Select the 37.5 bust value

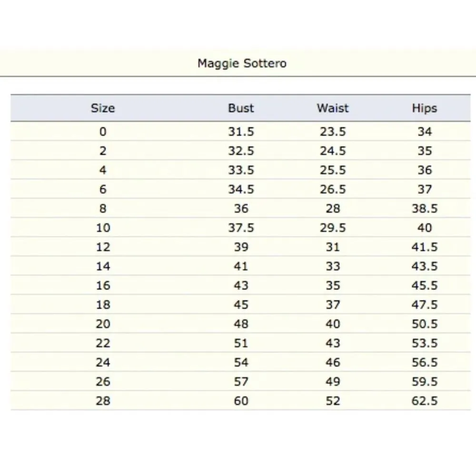coord(241,228)
